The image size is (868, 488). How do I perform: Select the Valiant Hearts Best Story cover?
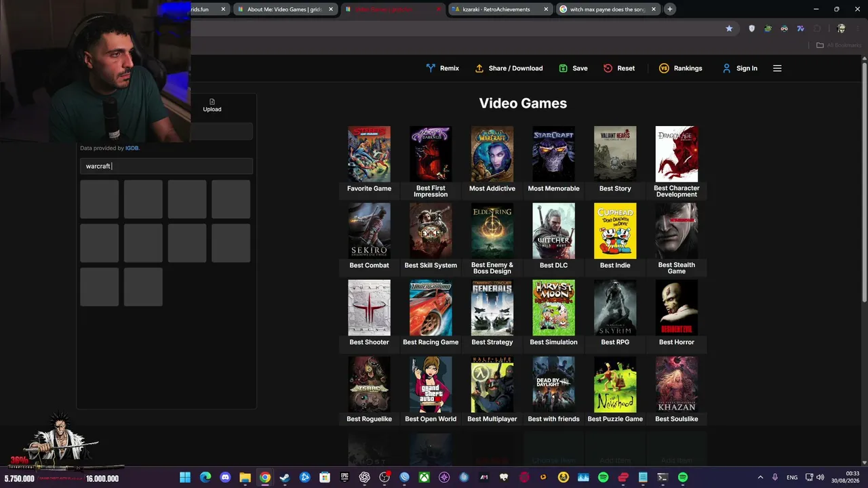click(615, 154)
